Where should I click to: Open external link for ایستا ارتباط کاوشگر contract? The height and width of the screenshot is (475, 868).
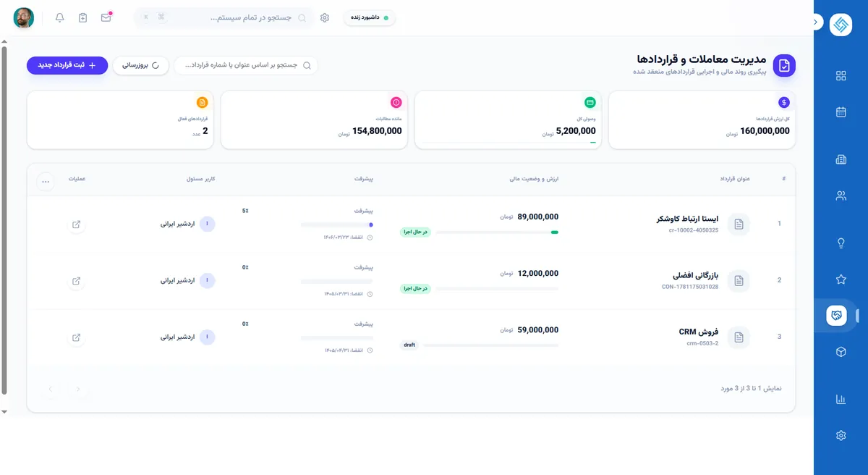pos(77,224)
